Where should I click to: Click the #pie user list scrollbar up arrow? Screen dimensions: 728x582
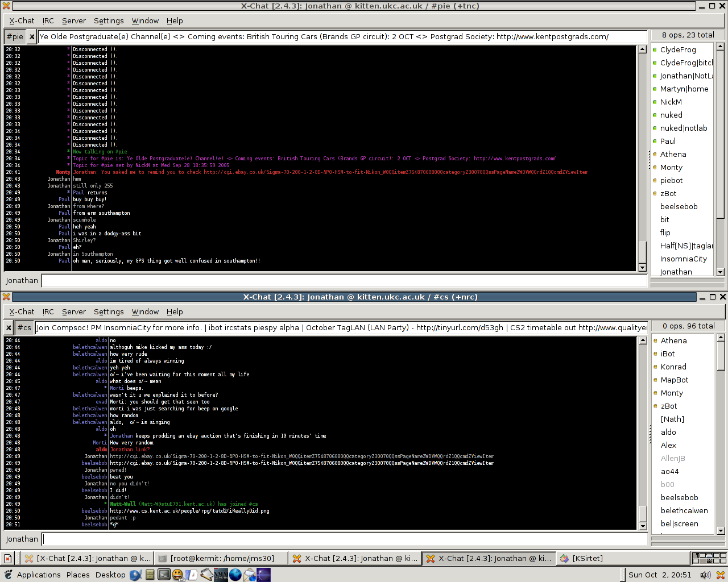(721, 47)
